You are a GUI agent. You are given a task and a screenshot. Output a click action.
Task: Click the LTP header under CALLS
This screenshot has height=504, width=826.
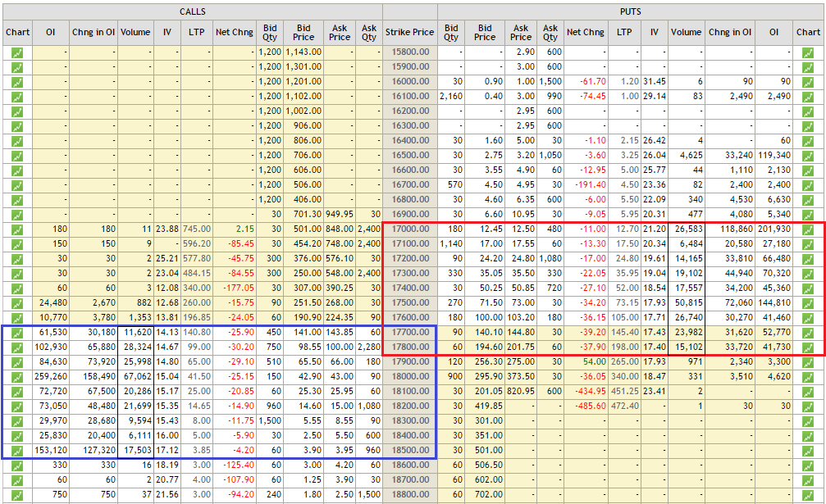coord(197,32)
